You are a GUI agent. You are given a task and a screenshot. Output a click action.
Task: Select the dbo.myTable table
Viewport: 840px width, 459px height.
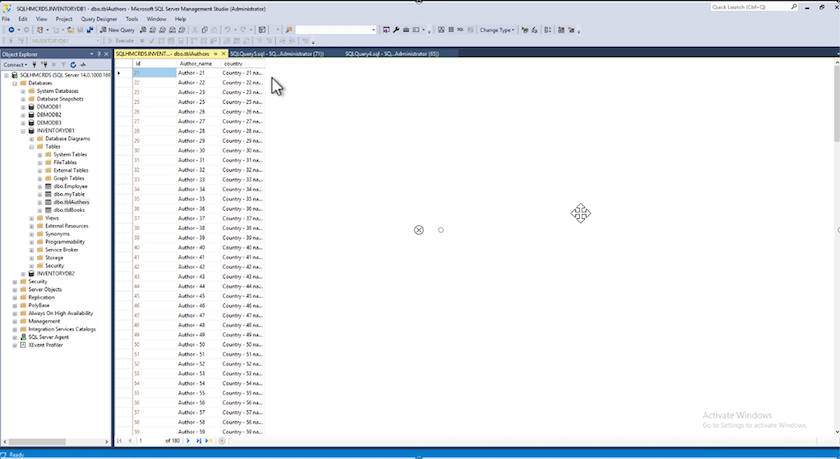69,194
